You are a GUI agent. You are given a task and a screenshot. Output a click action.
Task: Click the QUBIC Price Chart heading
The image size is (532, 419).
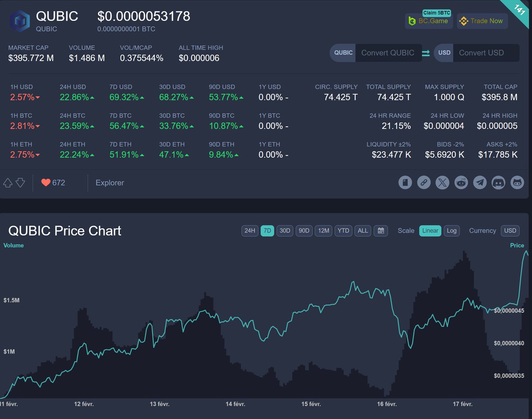pos(65,231)
